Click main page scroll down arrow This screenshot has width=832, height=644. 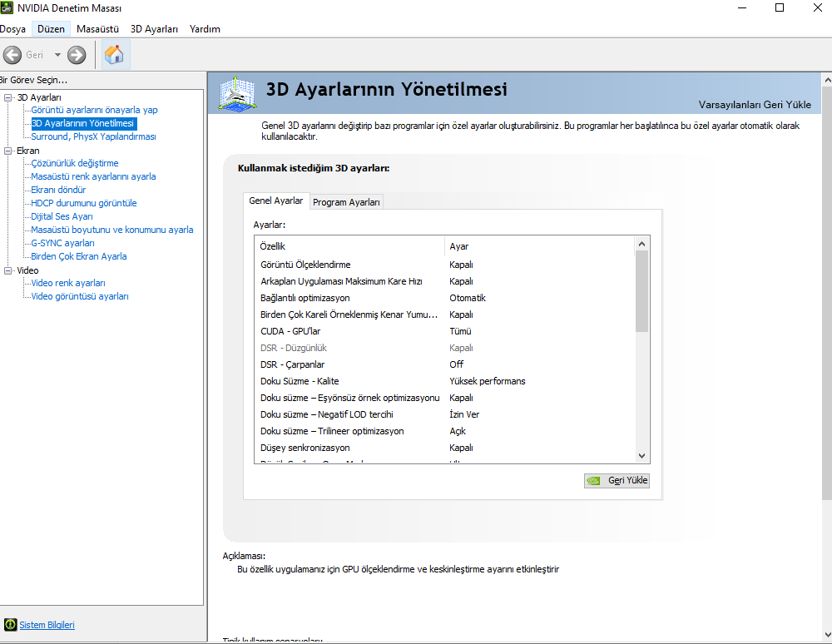tap(827, 635)
